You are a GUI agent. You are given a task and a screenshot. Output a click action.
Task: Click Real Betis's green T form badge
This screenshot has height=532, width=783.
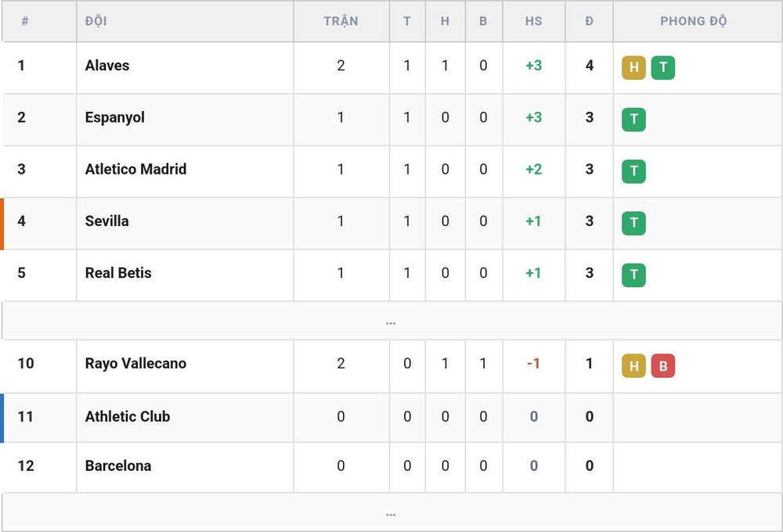tap(633, 275)
